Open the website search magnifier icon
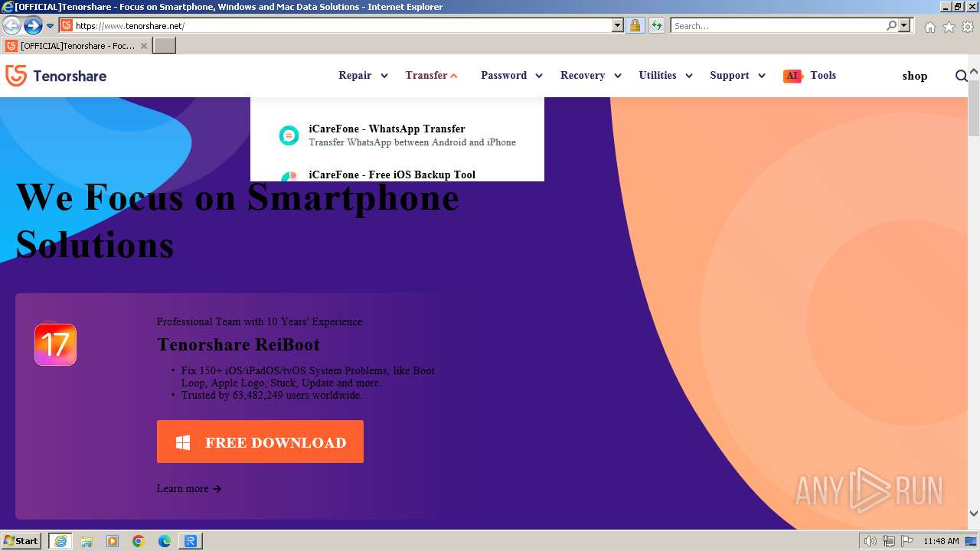Screen dimensions: 980x551 (961, 76)
